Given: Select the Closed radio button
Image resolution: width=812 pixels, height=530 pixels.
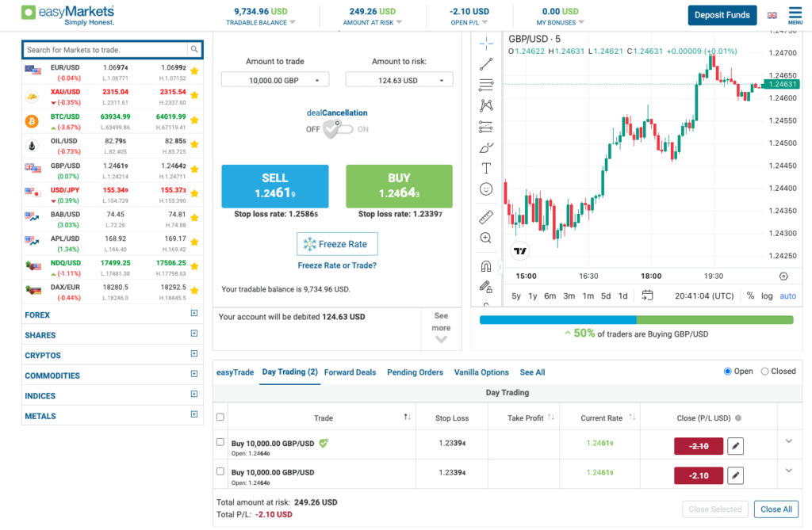Looking at the screenshot, I should [764, 372].
